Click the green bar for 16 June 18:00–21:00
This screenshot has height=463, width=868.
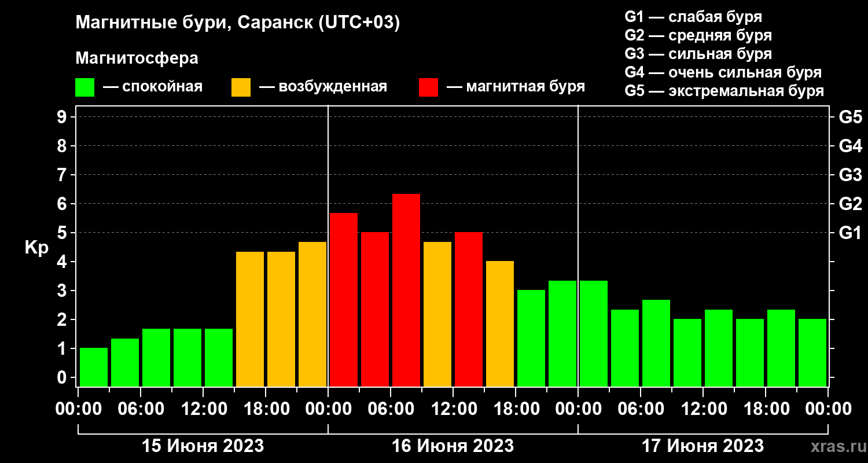(531, 338)
